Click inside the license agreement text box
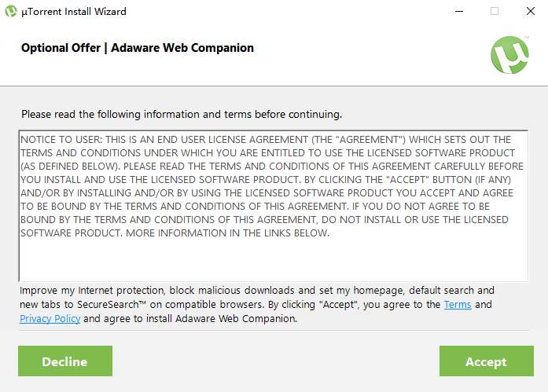The width and height of the screenshot is (548, 392). click(273, 259)
